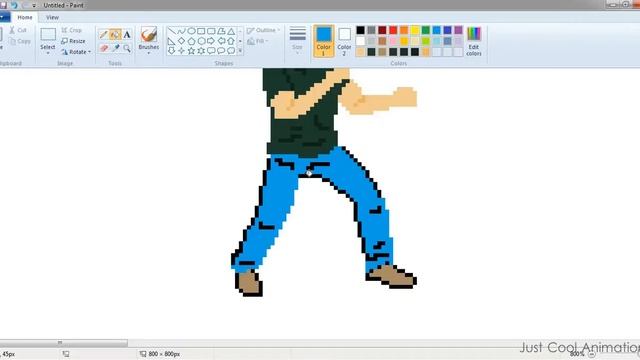Choose the Triangle shape
Image resolution: width=640 pixels, height=360 pixels.
231,31
